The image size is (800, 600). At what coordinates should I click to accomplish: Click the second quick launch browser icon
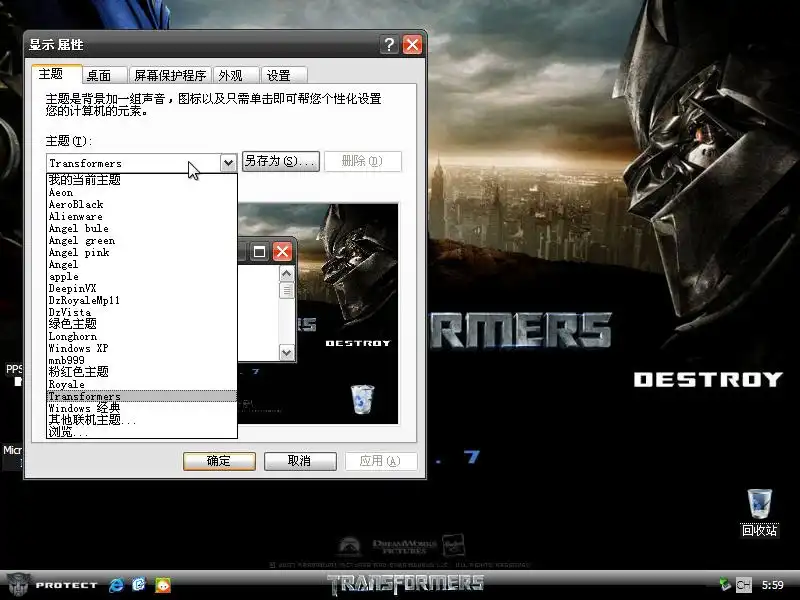pyautogui.click(x=139, y=585)
